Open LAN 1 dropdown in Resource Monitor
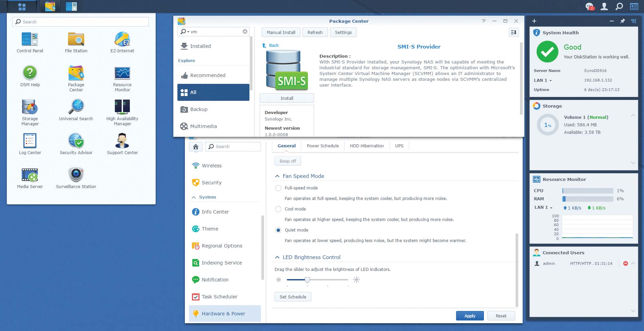Viewport: 644px width, 331px height. click(x=551, y=208)
